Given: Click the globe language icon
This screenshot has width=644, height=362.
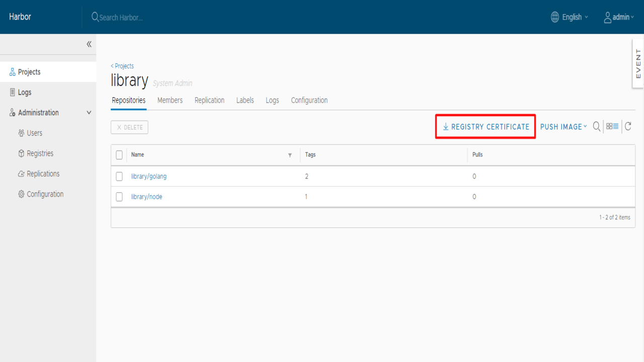Looking at the screenshot, I should point(555,17).
